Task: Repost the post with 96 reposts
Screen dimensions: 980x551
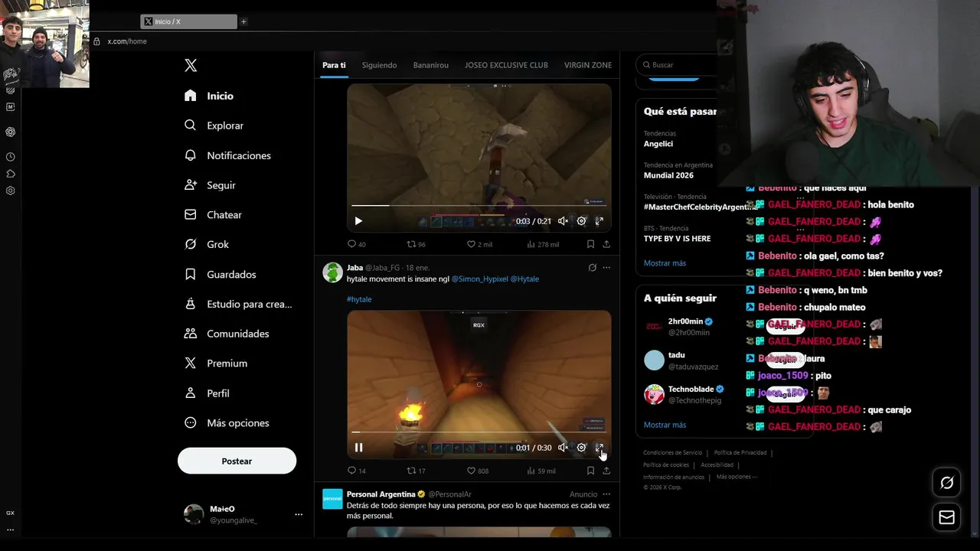Action: (x=416, y=244)
